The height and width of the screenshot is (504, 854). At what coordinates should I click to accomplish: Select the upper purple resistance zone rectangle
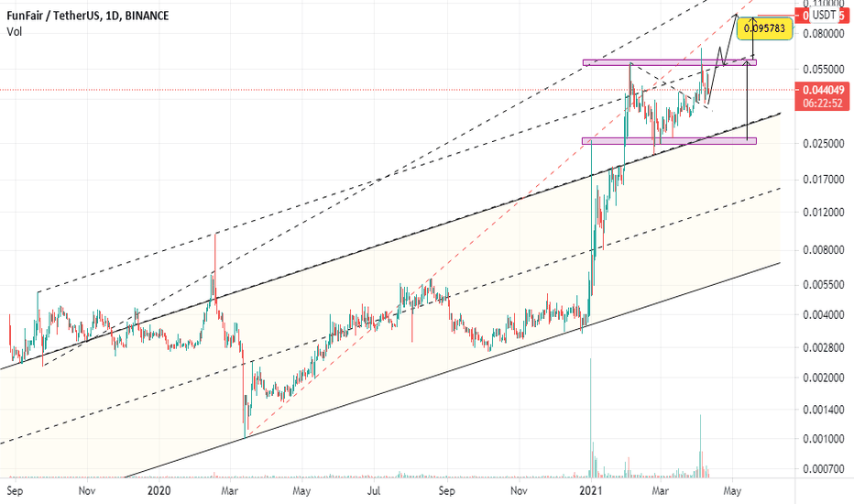click(x=670, y=62)
